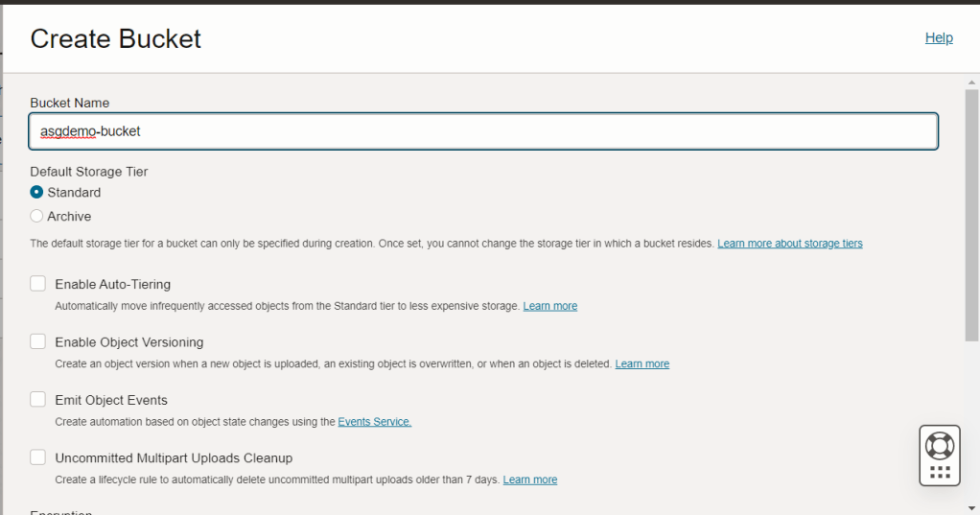Tick Uncommitted Multipart Uploads Cleanup checkbox
The width and height of the screenshot is (980, 515).
coord(38,457)
